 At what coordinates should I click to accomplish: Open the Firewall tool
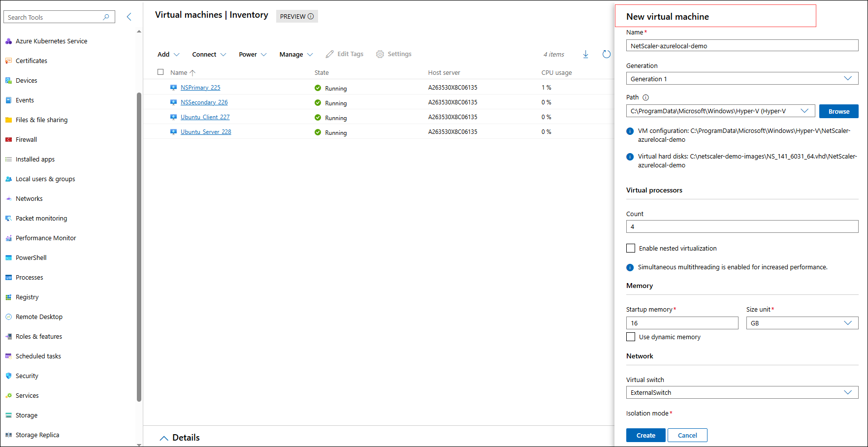pyautogui.click(x=26, y=139)
